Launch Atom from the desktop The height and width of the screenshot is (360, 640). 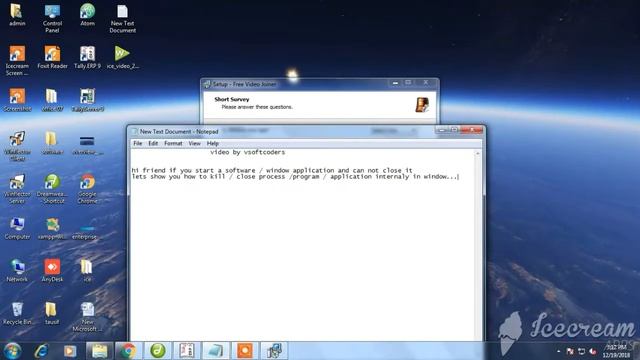coord(87,15)
